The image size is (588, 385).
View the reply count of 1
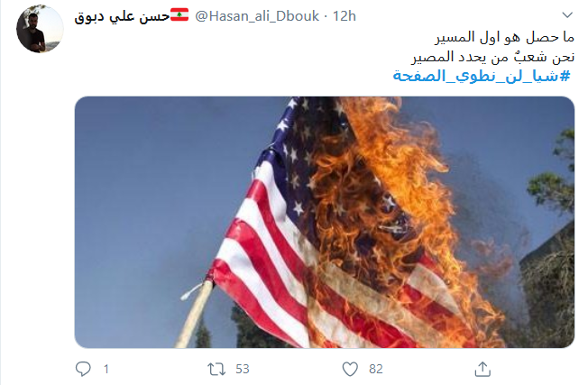(106, 370)
